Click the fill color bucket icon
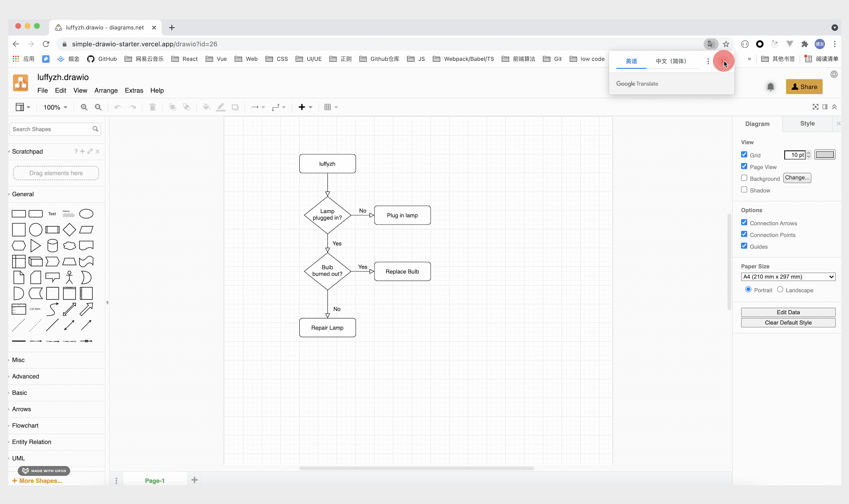Viewport: 849px width, 504px height. click(x=207, y=107)
